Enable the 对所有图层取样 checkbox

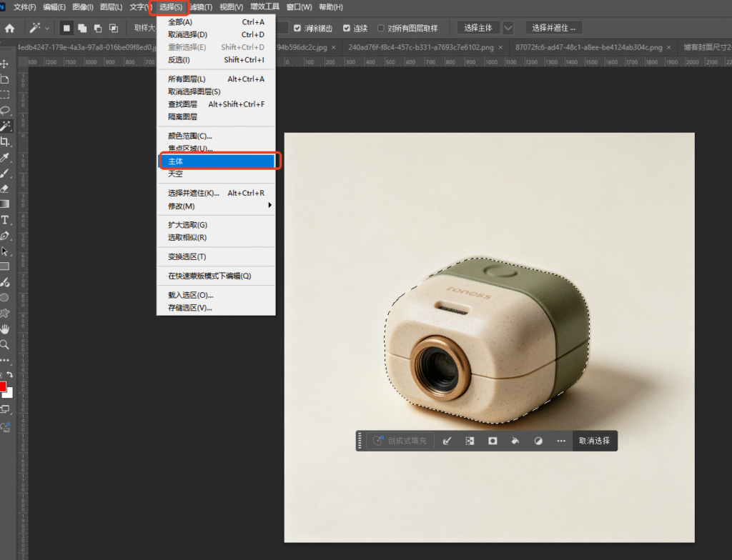tap(380, 29)
